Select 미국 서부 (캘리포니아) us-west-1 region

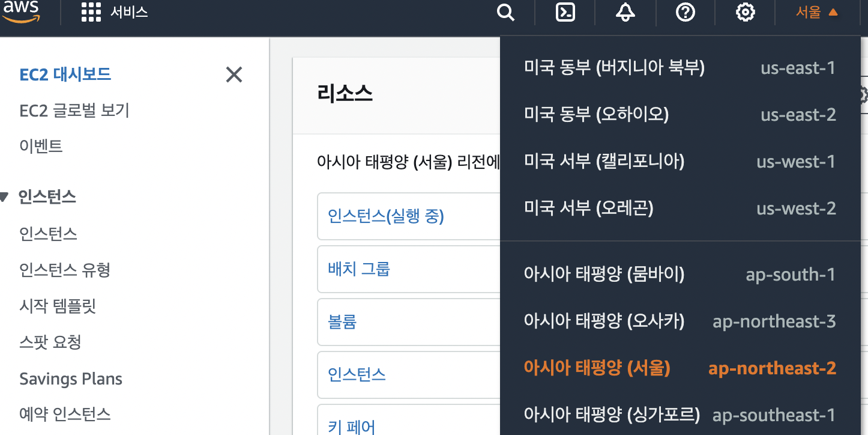(x=680, y=161)
